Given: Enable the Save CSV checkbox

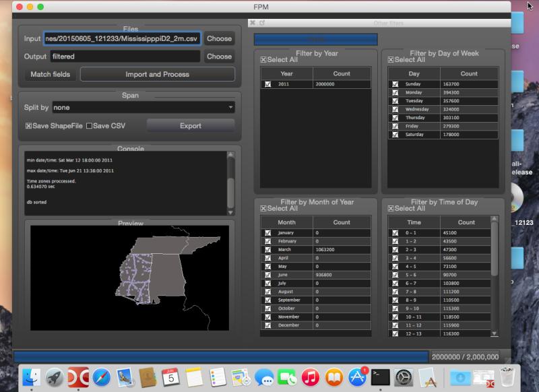Looking at the screenshot, I should pos(90,126).
